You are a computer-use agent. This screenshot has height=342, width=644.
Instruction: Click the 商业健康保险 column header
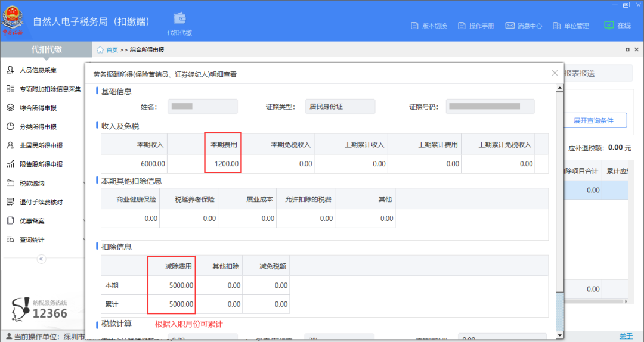(137, 199)
